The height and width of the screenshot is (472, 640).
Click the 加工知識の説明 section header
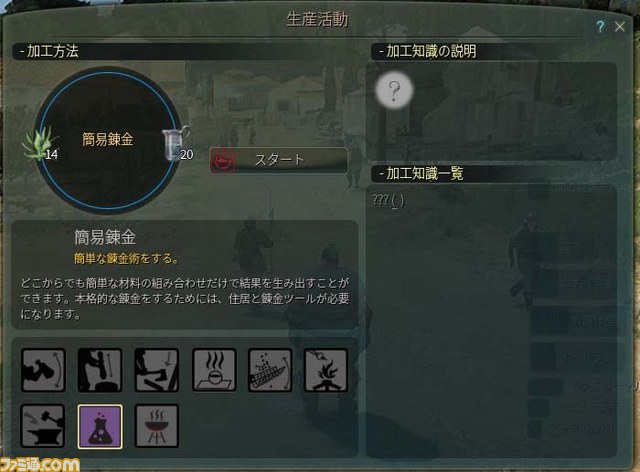pyautogui.click(x=427, y=51)
